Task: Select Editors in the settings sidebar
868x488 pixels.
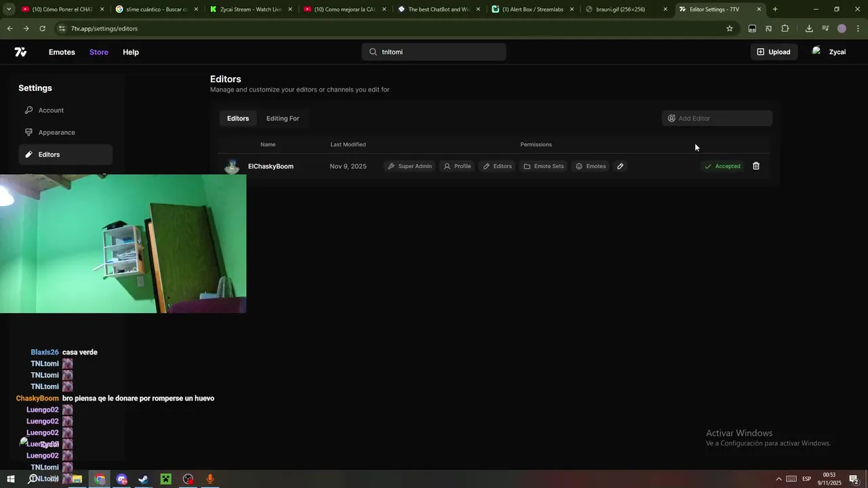Action: pyautogui.click(x=66, y=155)
